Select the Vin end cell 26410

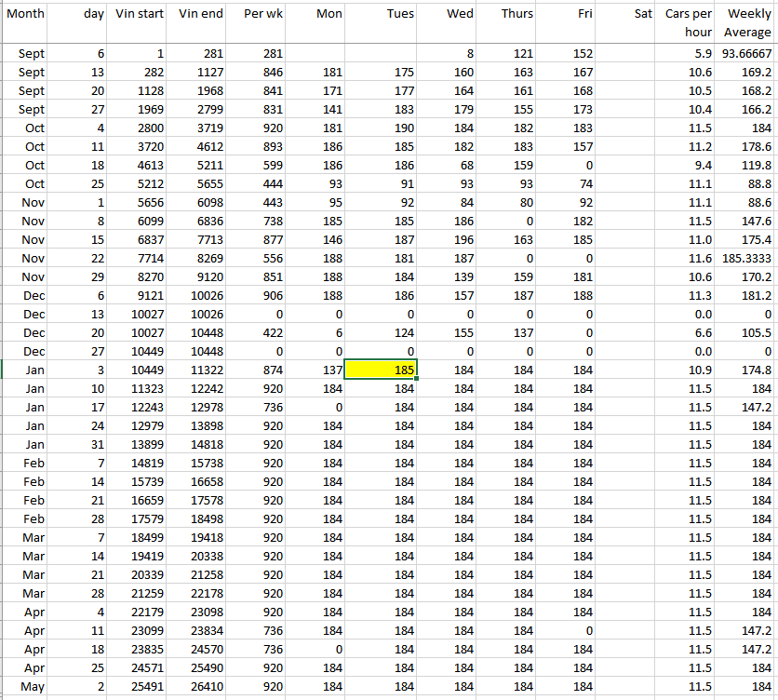point(200,686)
